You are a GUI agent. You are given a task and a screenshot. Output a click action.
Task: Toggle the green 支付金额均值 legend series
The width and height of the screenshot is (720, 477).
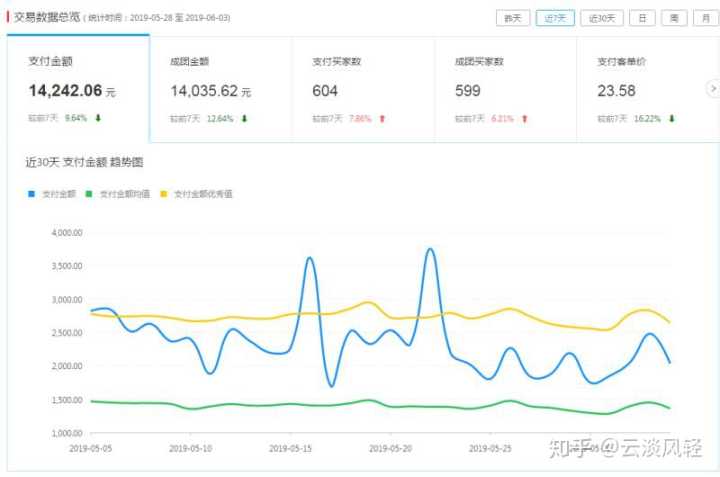tap(122, 194)
